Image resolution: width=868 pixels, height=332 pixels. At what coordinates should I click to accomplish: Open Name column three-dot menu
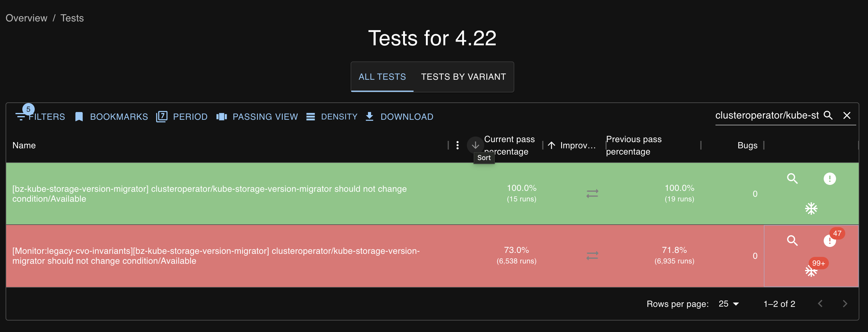[x=457, y=146]
